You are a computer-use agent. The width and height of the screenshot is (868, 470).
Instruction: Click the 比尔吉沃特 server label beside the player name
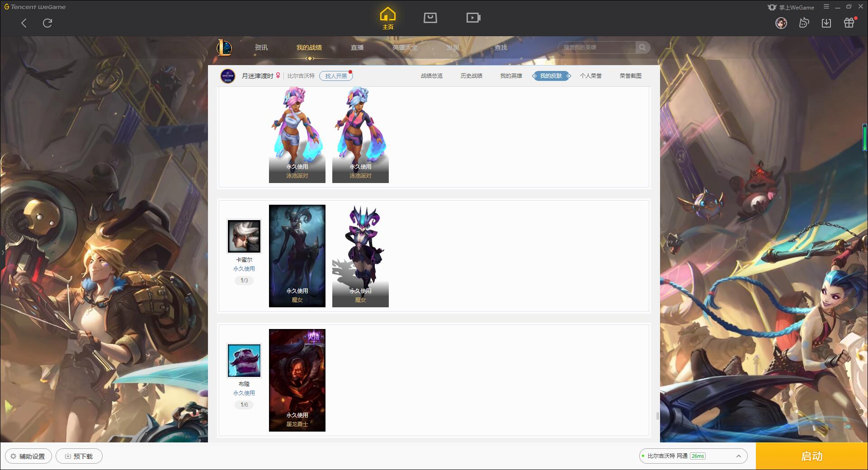click(301, 76)
